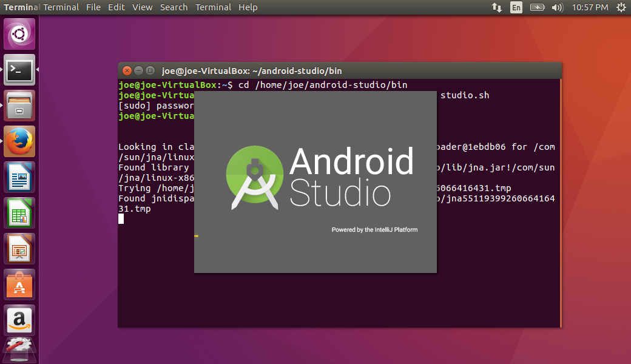Viewport: 631px width, 364px height.
Task: Close the terminal window with red button
Action: [127, 71]
